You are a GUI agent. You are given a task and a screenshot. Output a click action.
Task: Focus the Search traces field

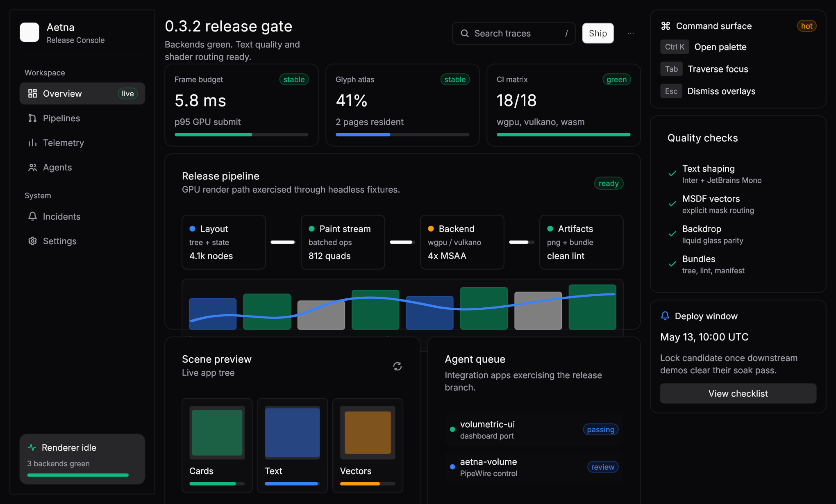(x=513, y=33)
